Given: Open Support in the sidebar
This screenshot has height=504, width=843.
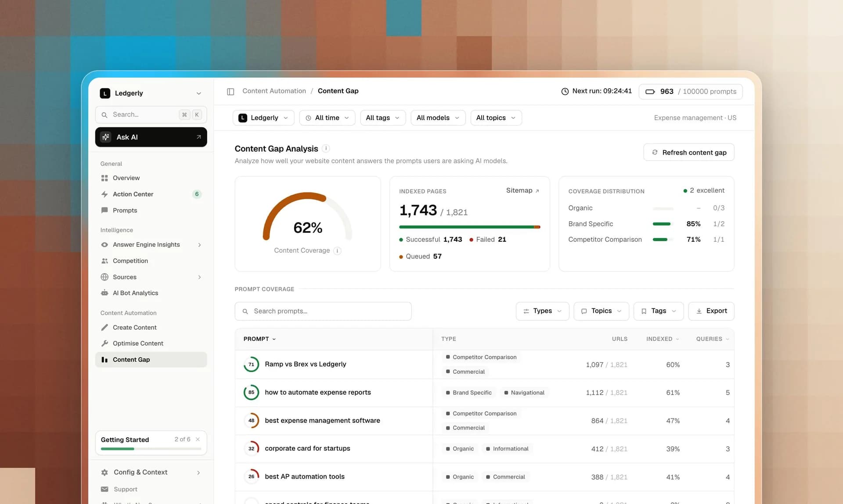Looking at the screenshot, I should 151,489.
